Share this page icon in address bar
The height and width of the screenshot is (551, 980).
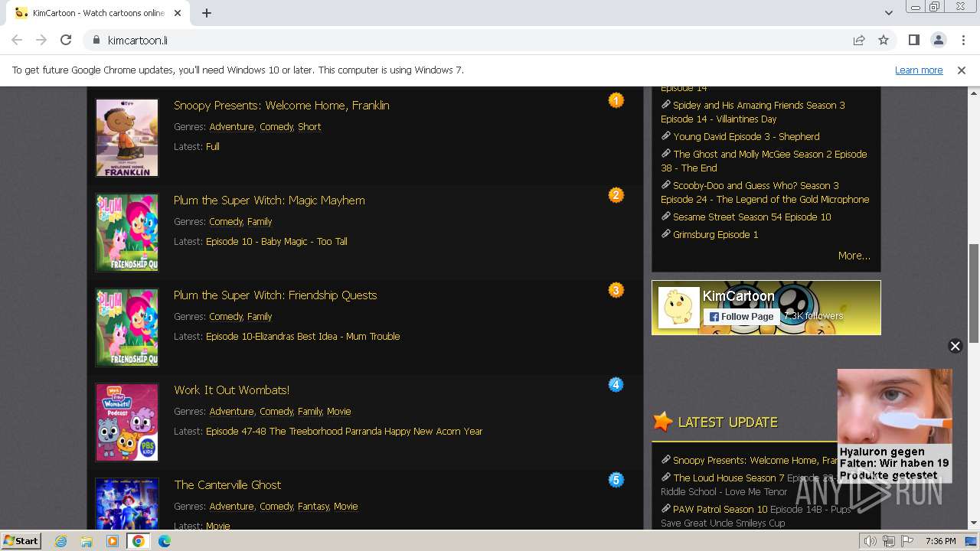coord(859,40)
